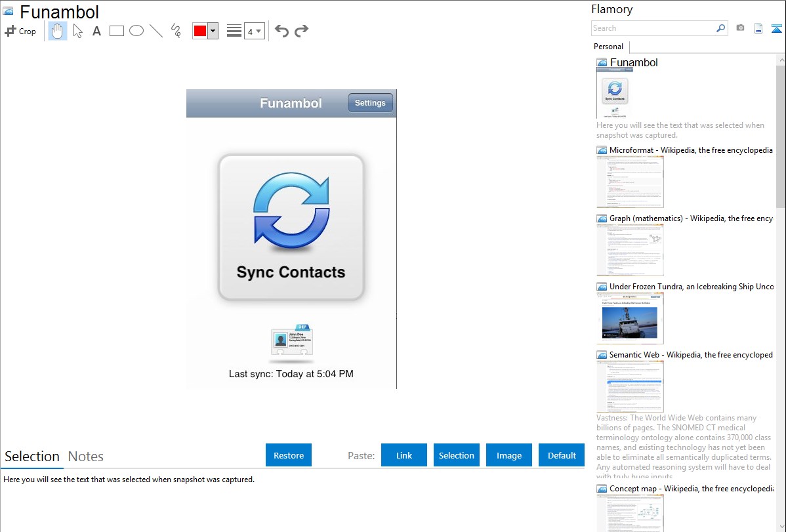The image size is (786, 532).
Task: Click the Semantic Web snapshot thumbnail
Action: coord(630,386)
